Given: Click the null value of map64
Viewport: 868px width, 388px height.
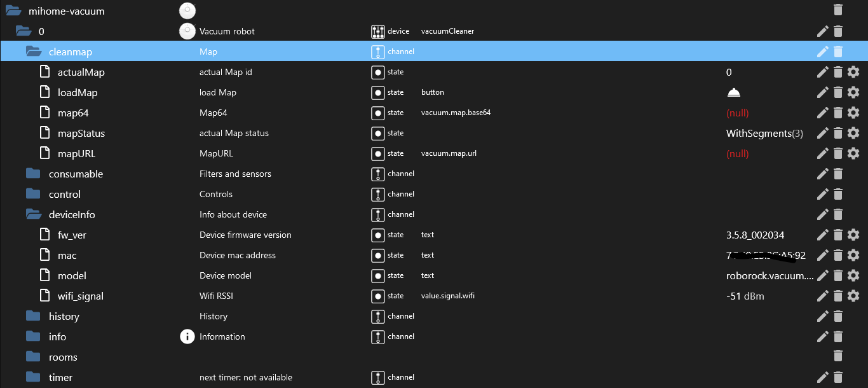Looking at the screenshot, I should click(737, 113).
